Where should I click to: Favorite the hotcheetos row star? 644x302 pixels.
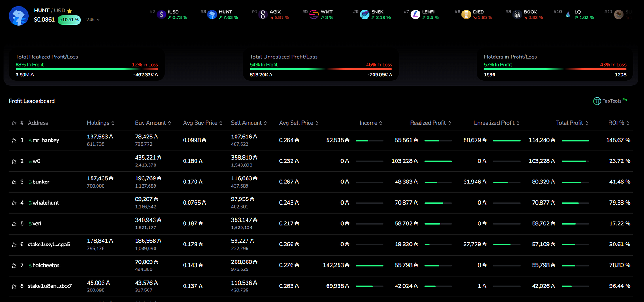(14, 265)
